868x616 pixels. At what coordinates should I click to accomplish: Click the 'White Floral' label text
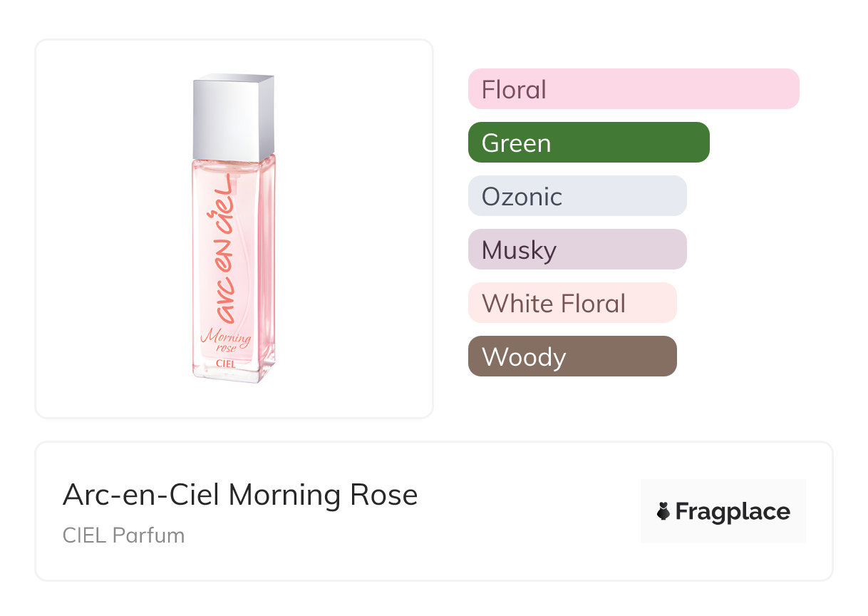click(553, 304)
